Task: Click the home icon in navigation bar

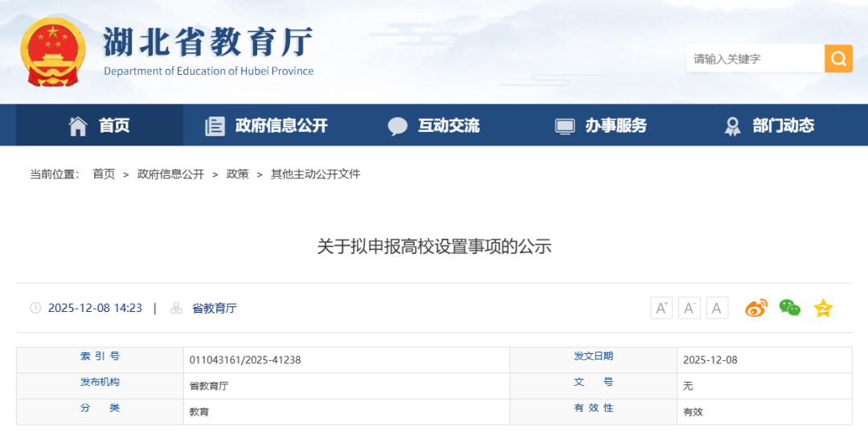Action: (x=78, y=125)
